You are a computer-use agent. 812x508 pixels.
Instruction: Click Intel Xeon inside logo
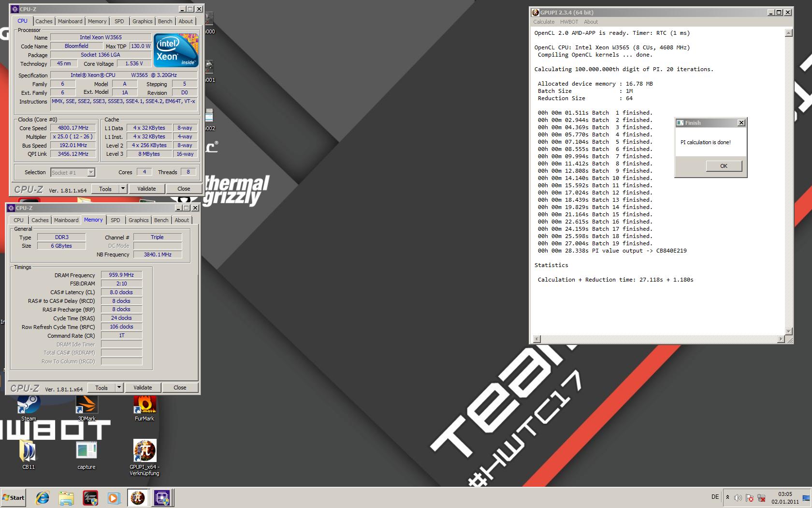176,50
